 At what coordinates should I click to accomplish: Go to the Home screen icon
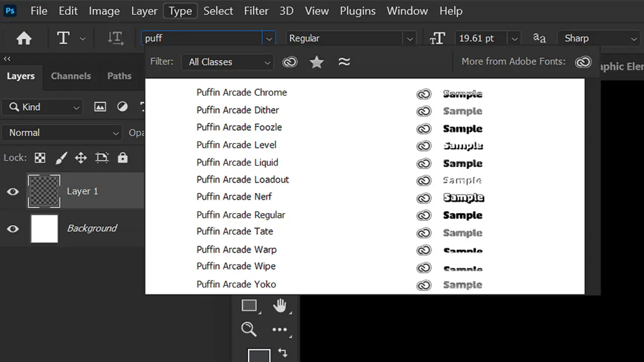pos(24,38)
